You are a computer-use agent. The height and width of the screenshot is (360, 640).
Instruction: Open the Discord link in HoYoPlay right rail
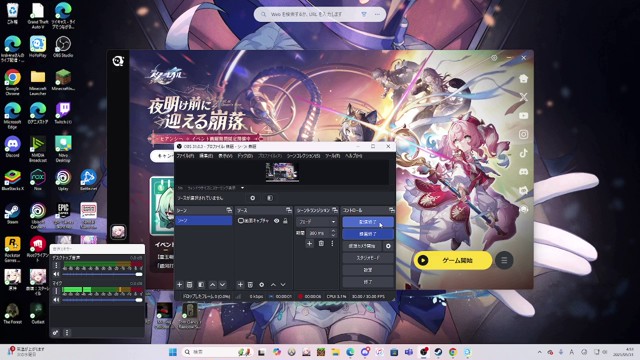pyautogui.click(x=524, y=172)
